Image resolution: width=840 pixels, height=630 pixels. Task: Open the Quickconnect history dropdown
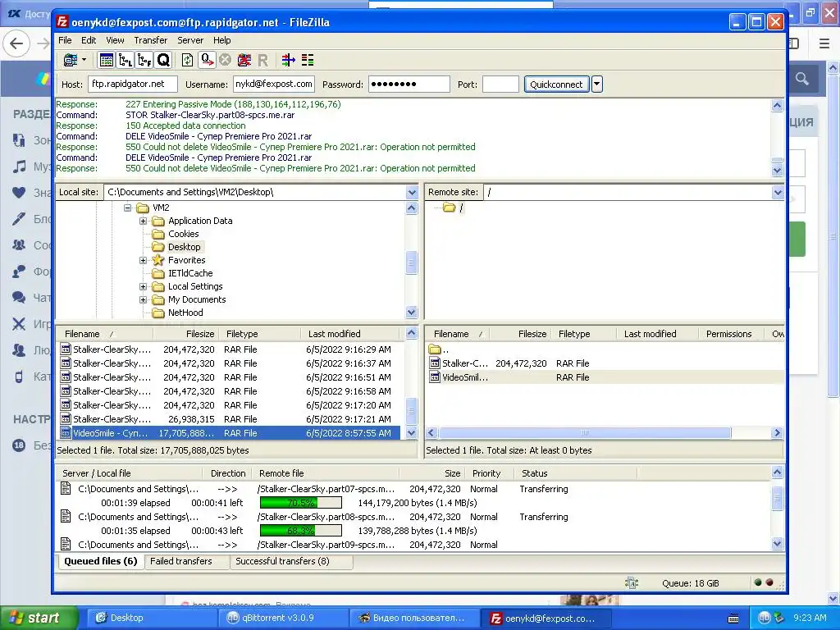(x=597, y=84)
